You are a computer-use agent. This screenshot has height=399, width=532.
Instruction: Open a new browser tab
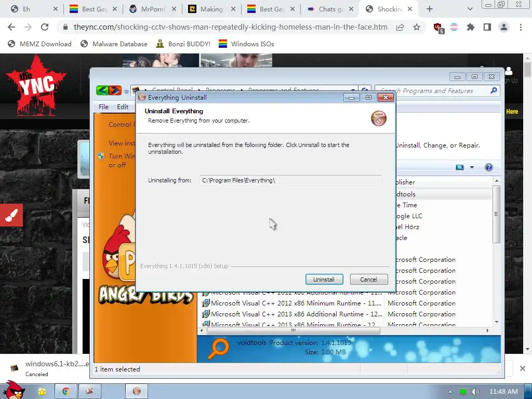(430, 9)
